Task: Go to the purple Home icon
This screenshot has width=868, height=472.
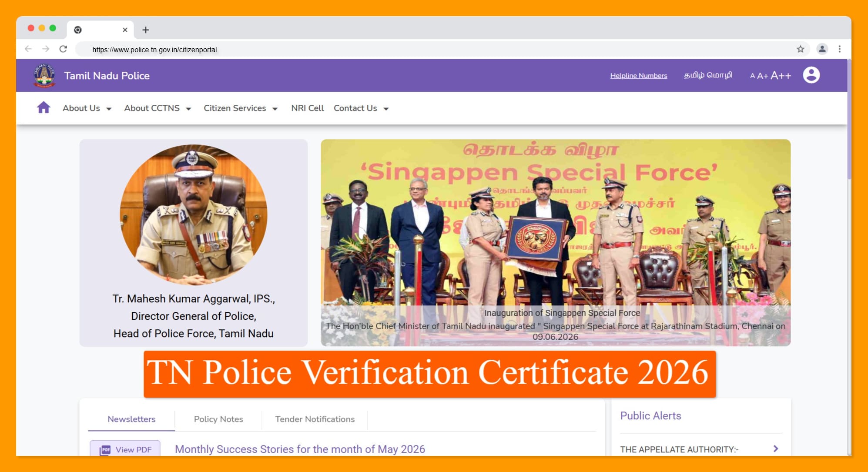Action: pos(44,107)
